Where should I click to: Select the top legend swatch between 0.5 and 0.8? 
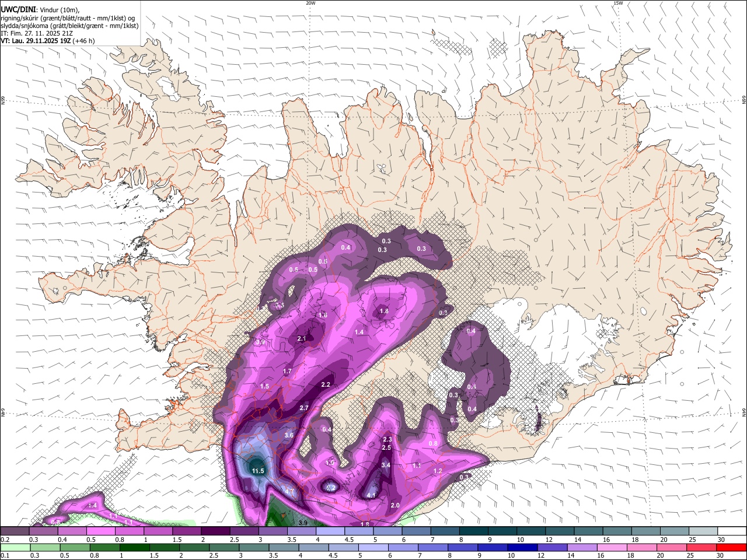pyautogui.click(x=100, y=531)
